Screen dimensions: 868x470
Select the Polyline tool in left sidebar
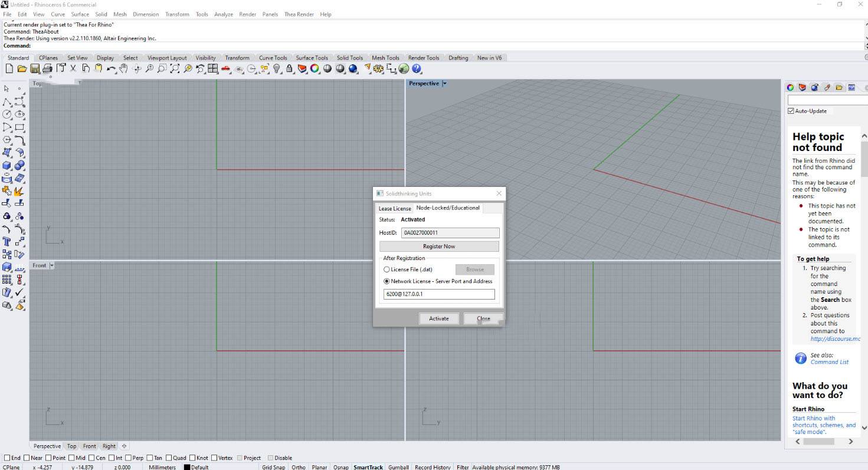[x=6, y=102]
